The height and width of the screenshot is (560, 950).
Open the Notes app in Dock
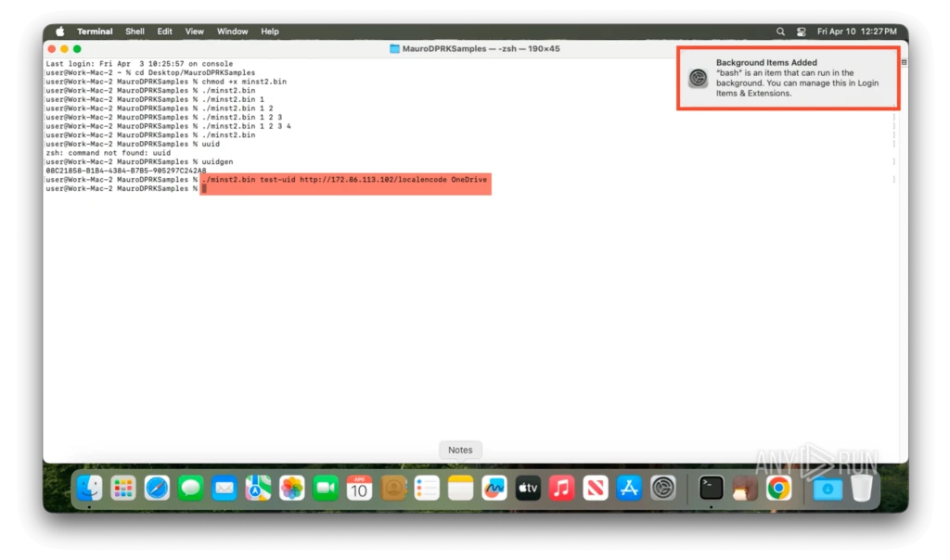(461, 487)
